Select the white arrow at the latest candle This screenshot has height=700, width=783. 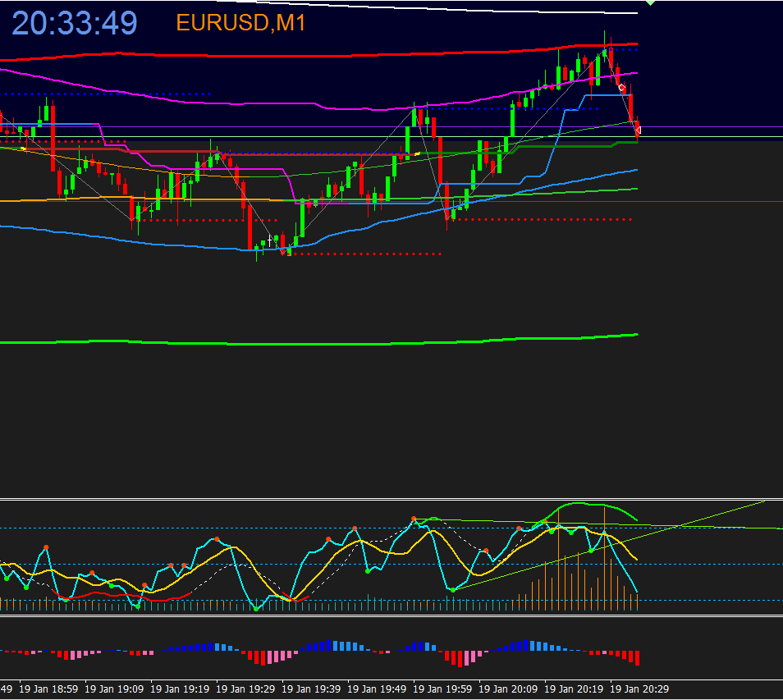638,130
